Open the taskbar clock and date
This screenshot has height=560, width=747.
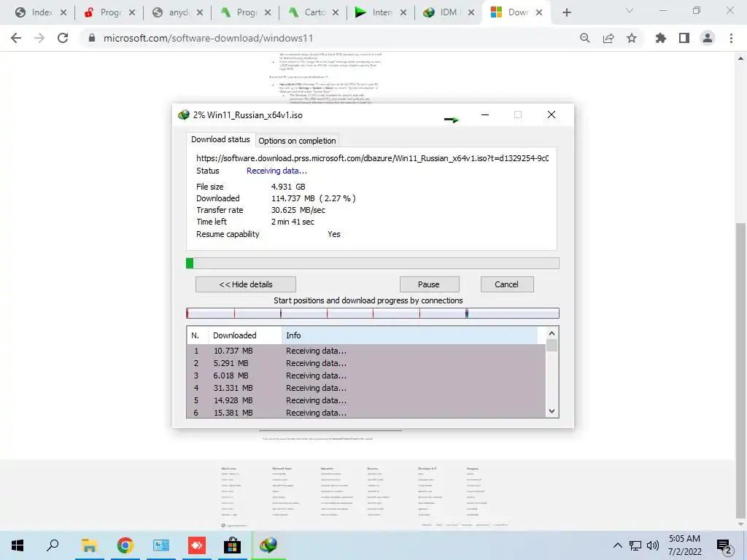pos(684,545)
